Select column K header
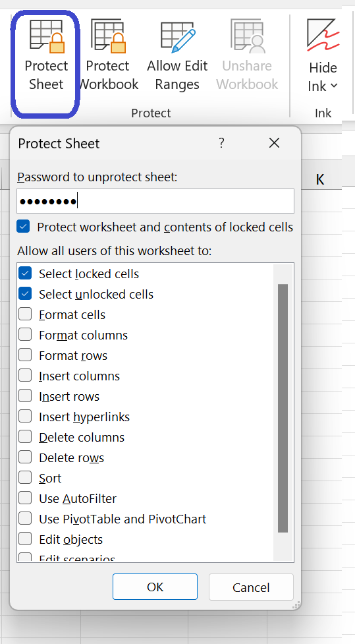Viewport: 355px width, 644px height. click(321, 179)
